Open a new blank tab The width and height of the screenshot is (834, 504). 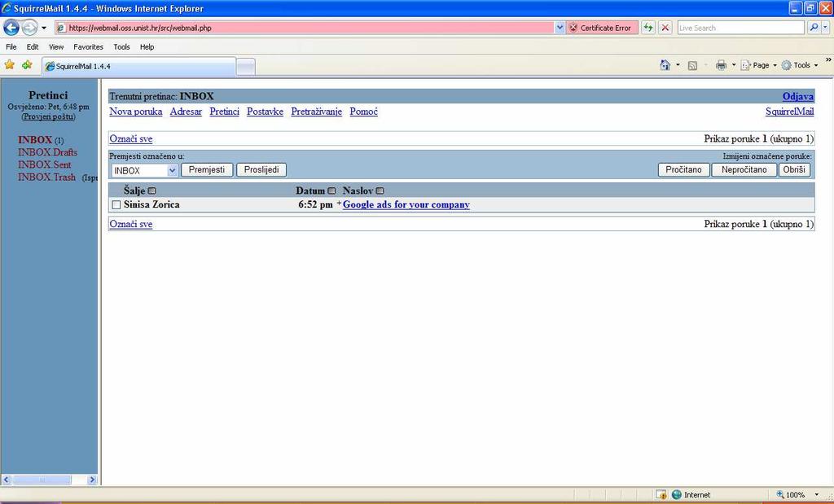click(245, 67)
